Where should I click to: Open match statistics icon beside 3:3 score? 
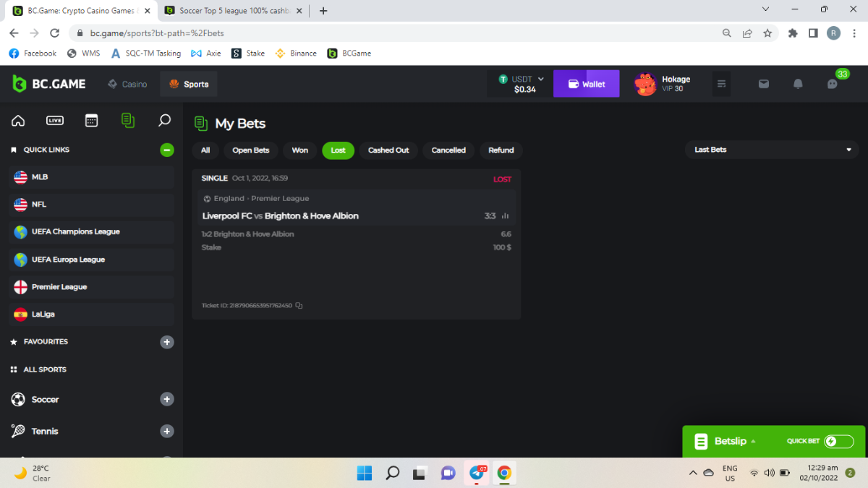tap(506, 216)
